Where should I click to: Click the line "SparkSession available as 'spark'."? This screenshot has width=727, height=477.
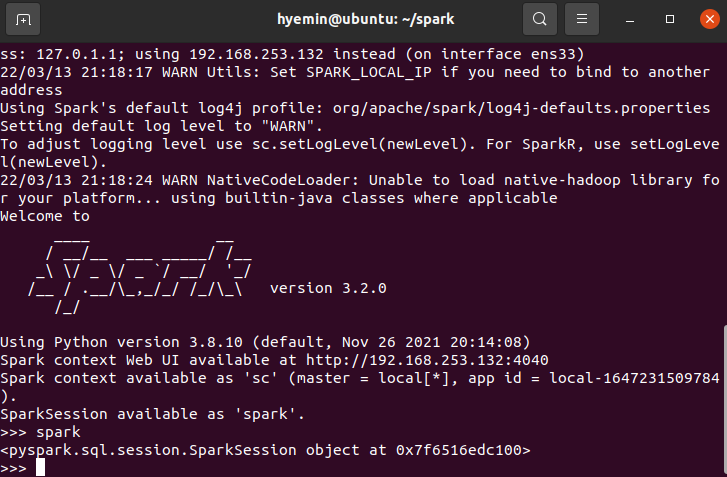pos(153,414)
